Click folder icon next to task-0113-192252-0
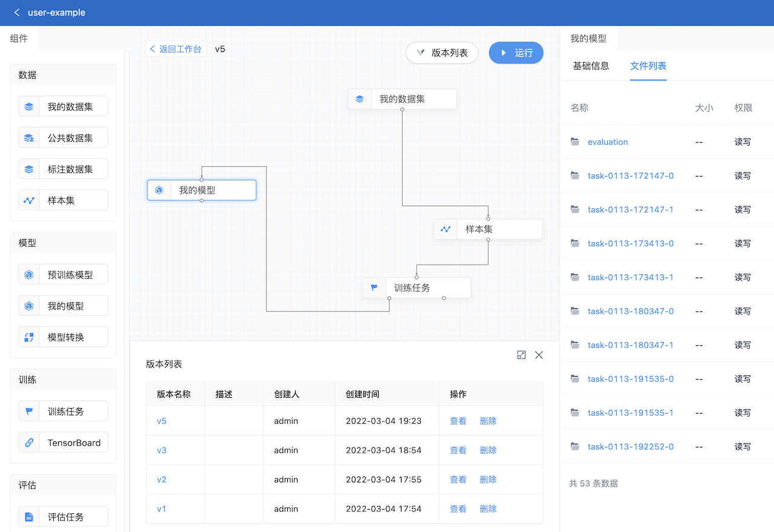The image size is (774, 532). tap(575, 446)
